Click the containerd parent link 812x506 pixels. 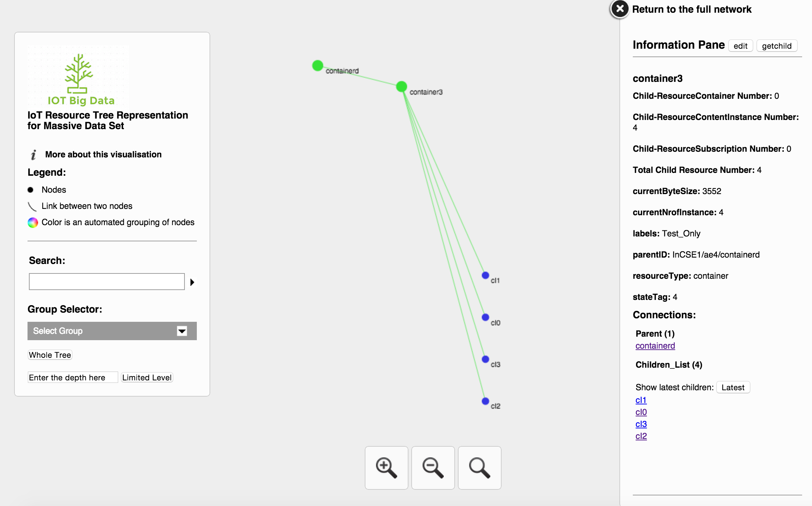pyautogui.click(x=654, y=345)
